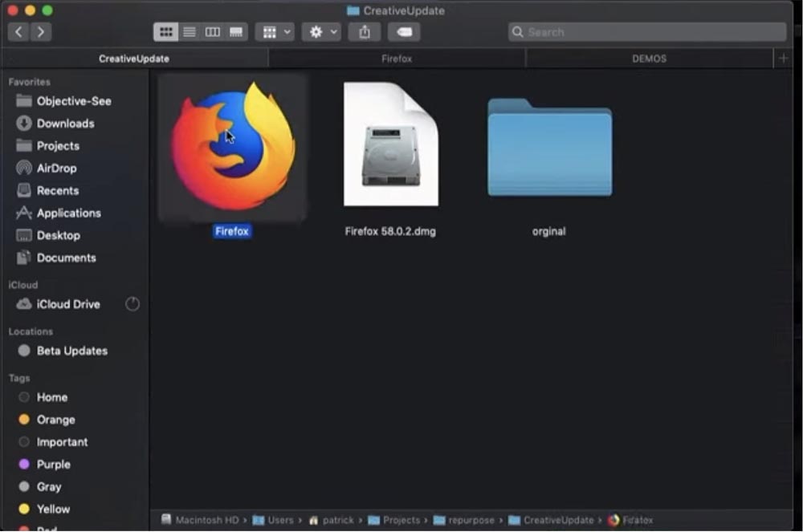Go back with the back navigation arrow

pyautogui.click(x=18, y=31)
